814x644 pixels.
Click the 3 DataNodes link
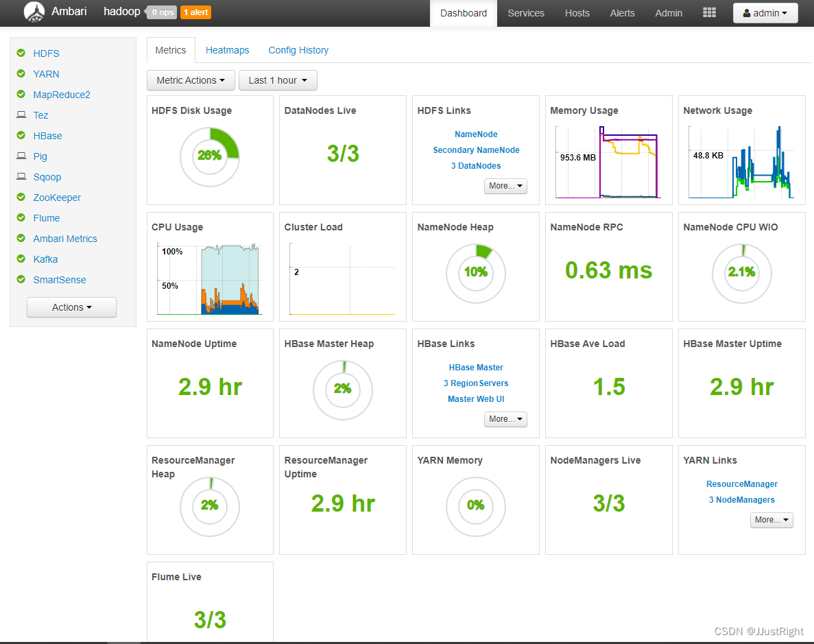click(x=476, y=166)
